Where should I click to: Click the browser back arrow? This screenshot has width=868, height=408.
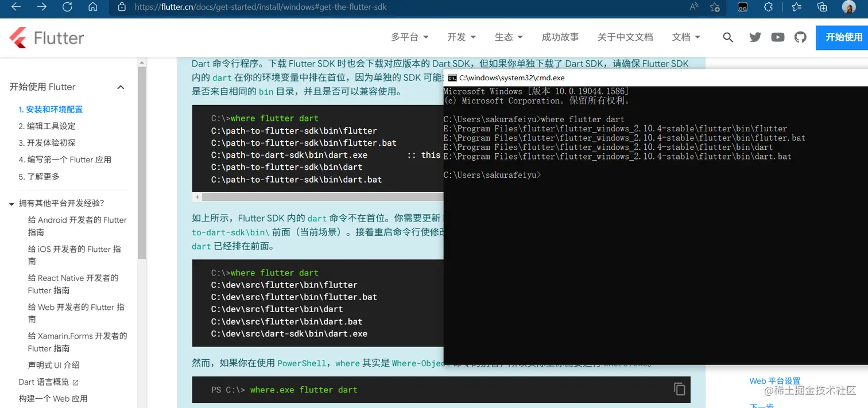(x=16, y=7)
